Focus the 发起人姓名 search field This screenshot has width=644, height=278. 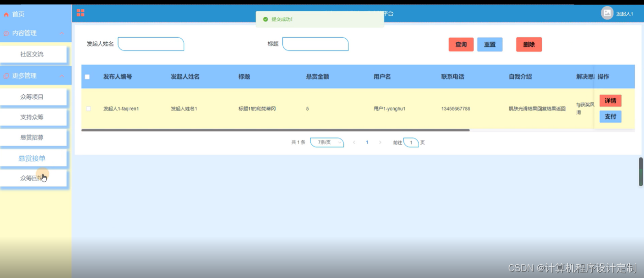pyautogui.click(x=151, y=44)
